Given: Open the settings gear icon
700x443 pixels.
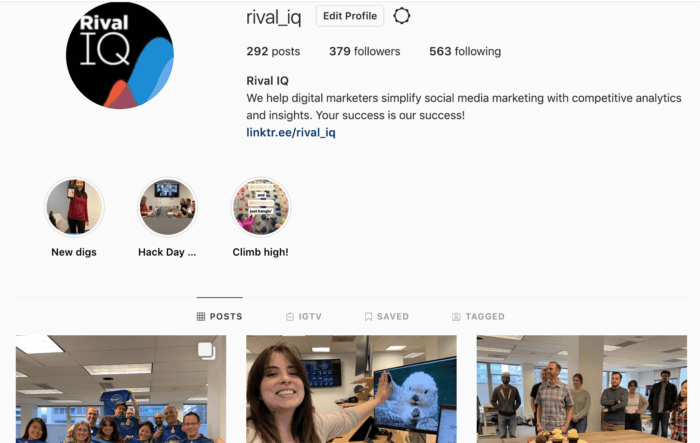Looking at the screenshot, I should click(x=402, y=16).
